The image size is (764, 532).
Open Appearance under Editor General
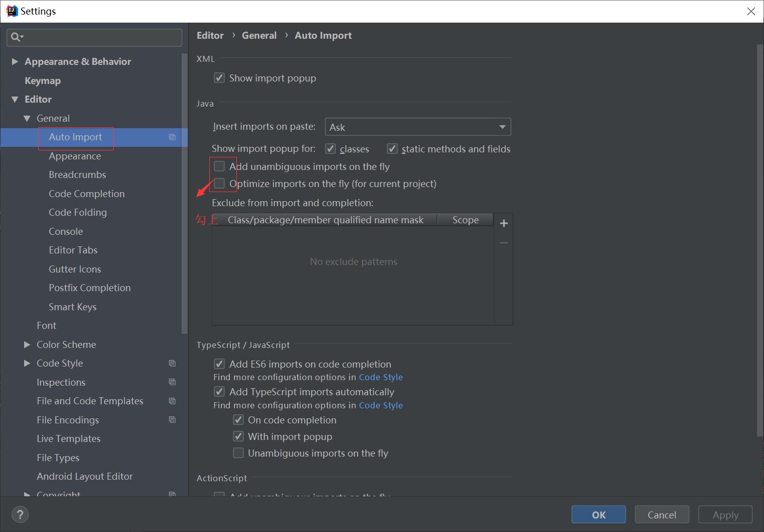click(75, 156)
